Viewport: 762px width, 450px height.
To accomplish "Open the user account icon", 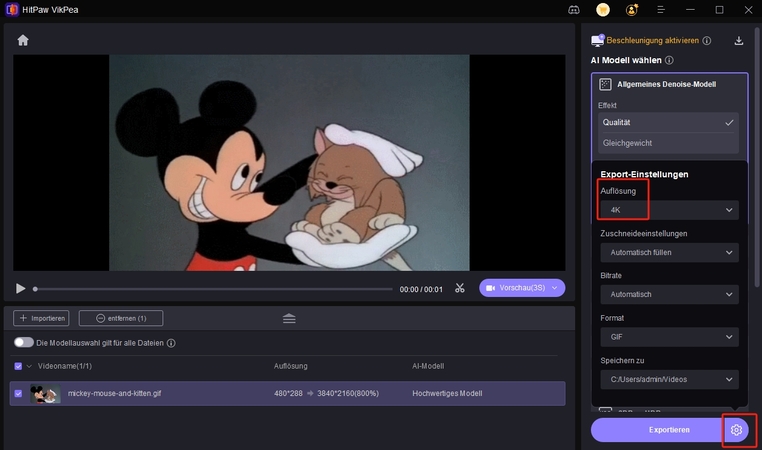I will click(x=632, y=10).
